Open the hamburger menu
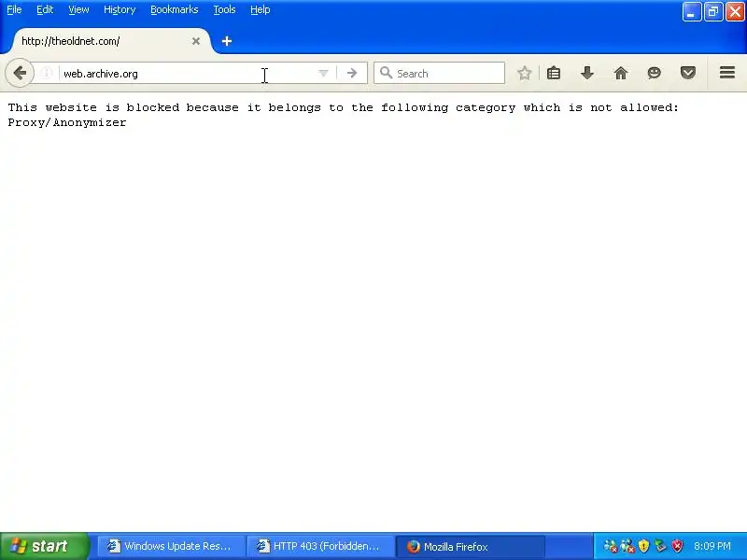Viewport: 747px width, 560px height. pyautogui.click(x=727, y=73)
